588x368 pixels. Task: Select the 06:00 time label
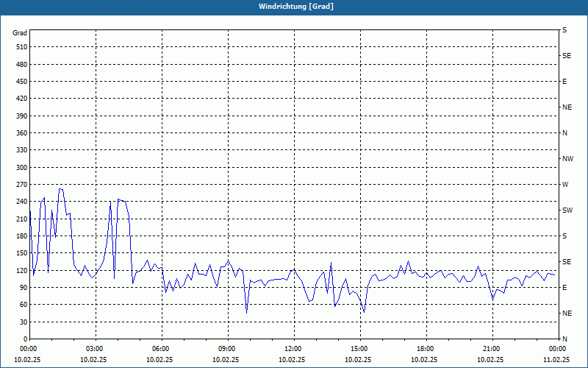pyautogui.click(x=159, y=349)
